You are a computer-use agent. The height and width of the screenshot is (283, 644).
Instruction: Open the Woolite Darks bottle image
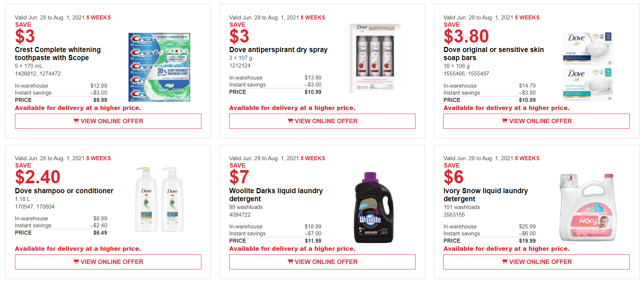(373, 207)
